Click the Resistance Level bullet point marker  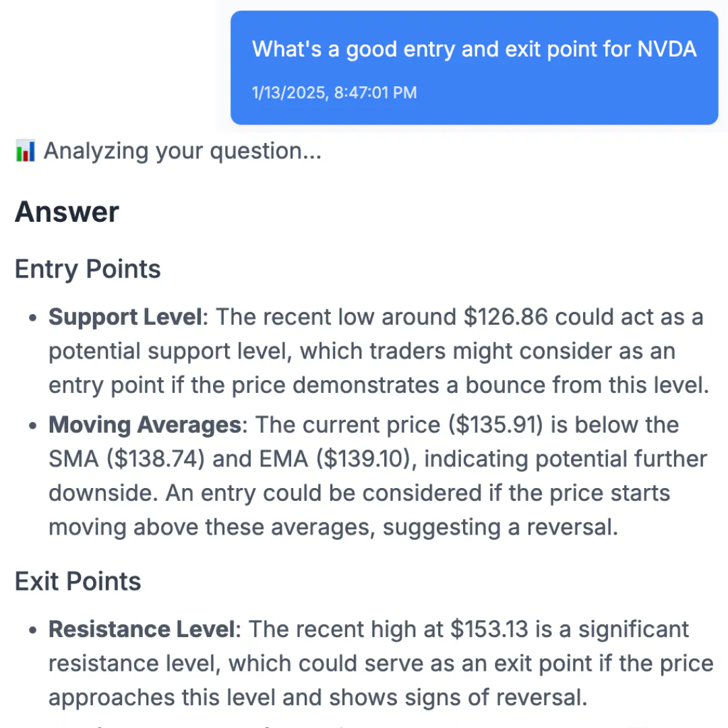(x=32, y=630)
